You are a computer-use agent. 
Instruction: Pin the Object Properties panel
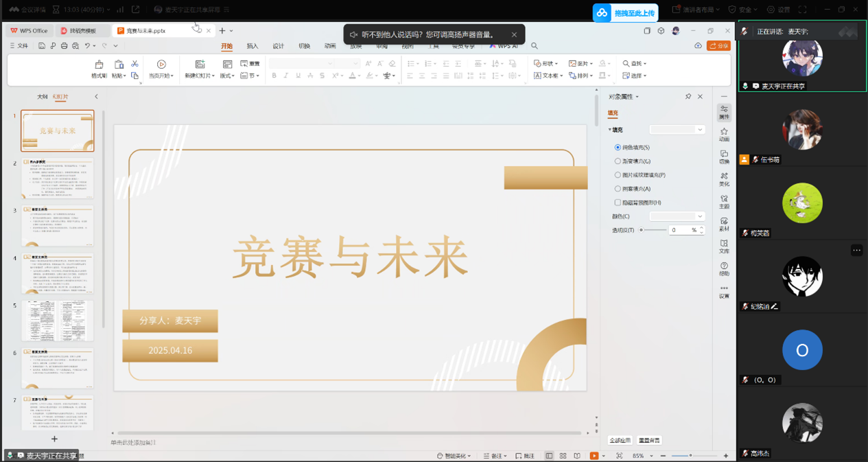click(688, 97)
